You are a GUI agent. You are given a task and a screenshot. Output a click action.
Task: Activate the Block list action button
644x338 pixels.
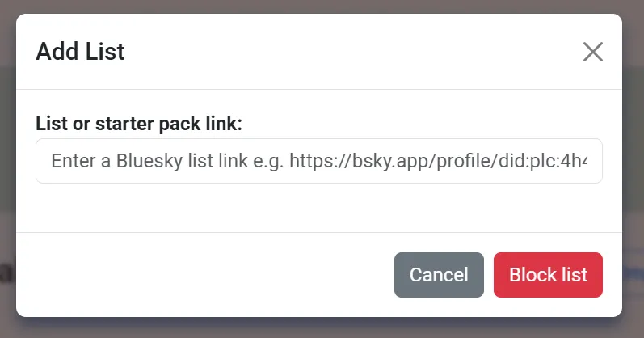pos(548,275)
